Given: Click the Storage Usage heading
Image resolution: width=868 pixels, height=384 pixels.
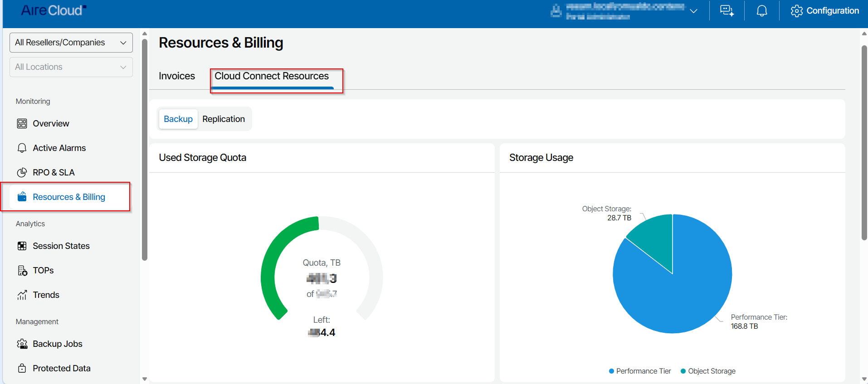Looking at the screenshot, I should 541,158.
